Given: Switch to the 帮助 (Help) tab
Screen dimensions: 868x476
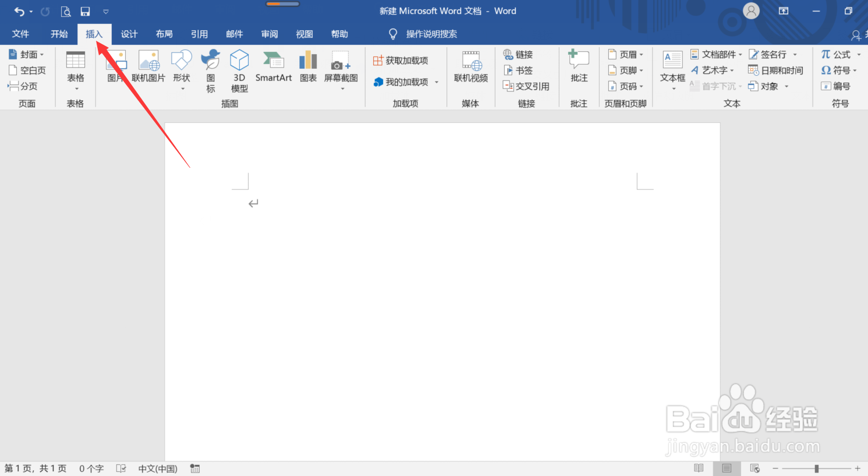Looking at the screenshot, I should coord(339,34).
